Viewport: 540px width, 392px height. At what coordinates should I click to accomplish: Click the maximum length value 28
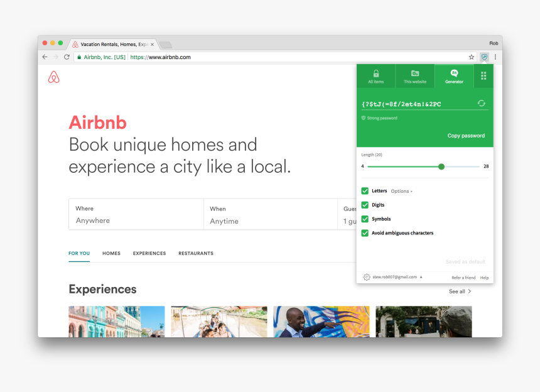486,166
